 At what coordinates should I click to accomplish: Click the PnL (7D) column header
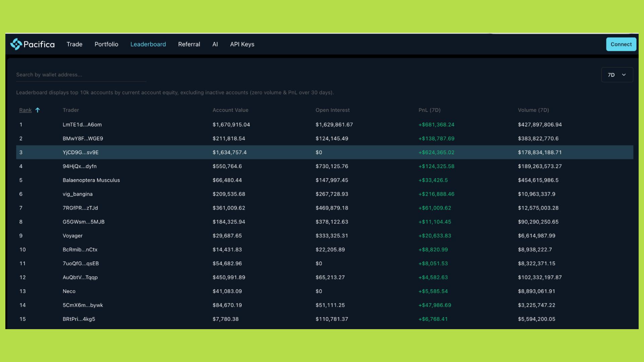(429, 110)
